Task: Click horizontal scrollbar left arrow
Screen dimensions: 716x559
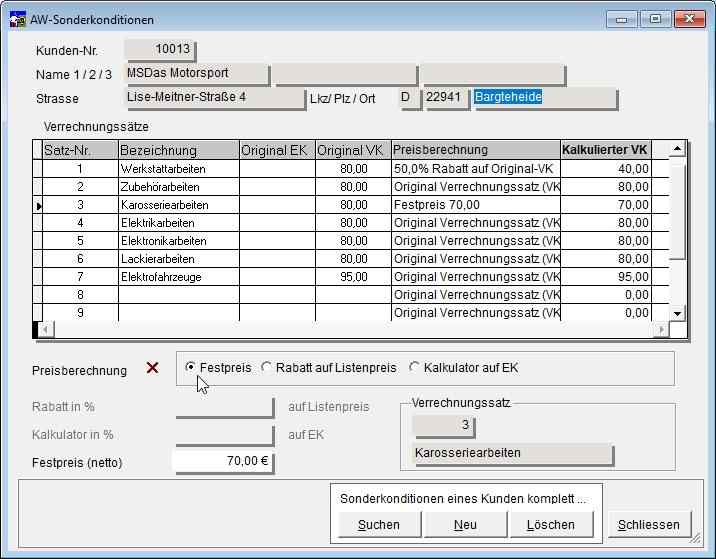Action: pos(46,329)
